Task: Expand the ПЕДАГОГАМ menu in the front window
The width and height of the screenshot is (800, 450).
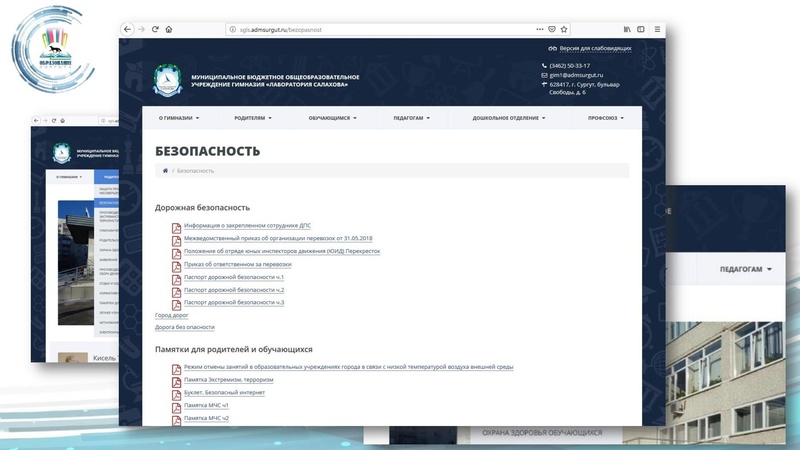Action: coord(412,118)
